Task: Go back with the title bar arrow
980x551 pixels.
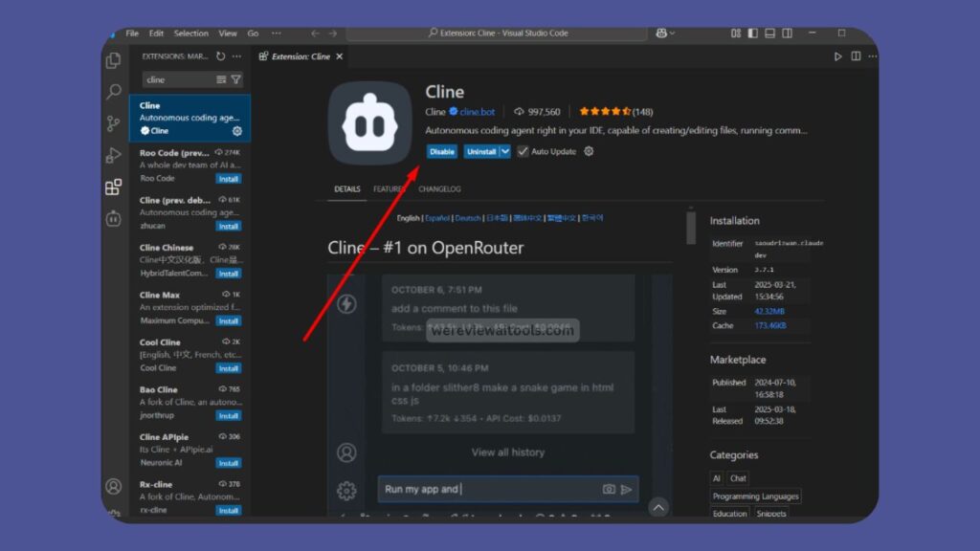Action: [x=315, y=33]
